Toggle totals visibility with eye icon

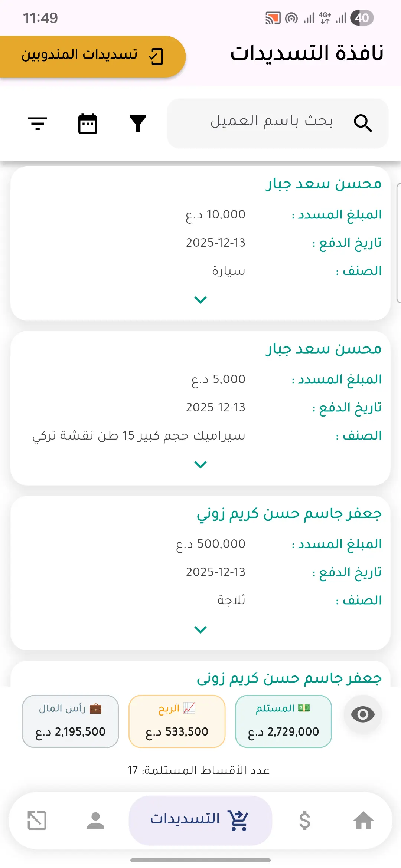point(363,714)
